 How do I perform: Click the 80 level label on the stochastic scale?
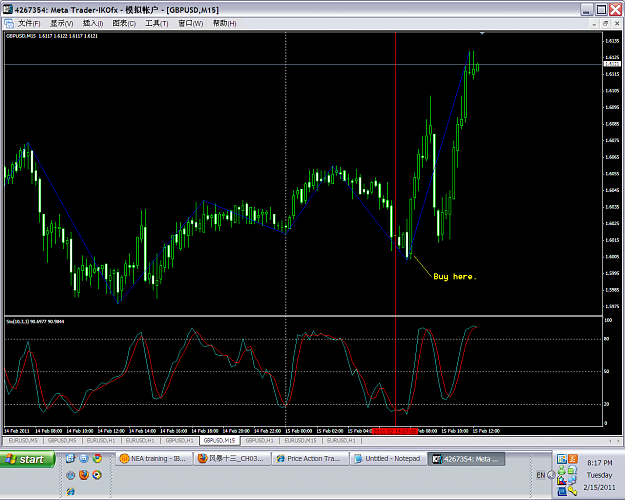(607, 339)
